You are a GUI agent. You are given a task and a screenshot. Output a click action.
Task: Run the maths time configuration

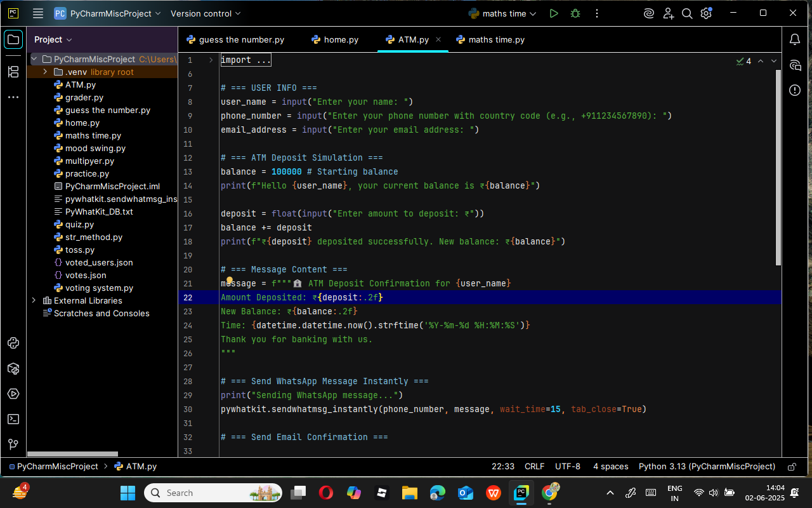pyautogui.click(x=554, y=13)
